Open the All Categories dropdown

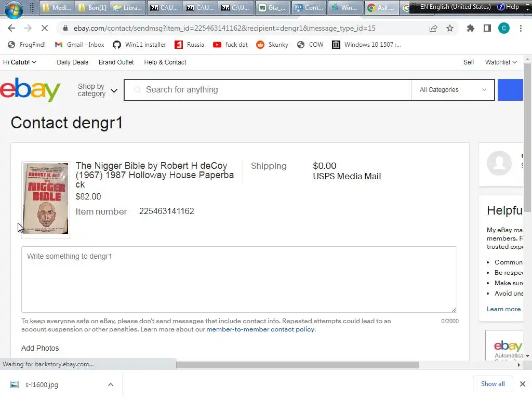pyautogui.click(x=453, y=90)
